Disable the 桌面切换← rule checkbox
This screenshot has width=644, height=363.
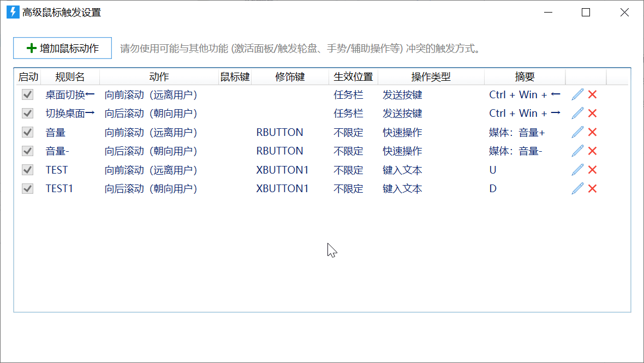click(x=27, y=94)
